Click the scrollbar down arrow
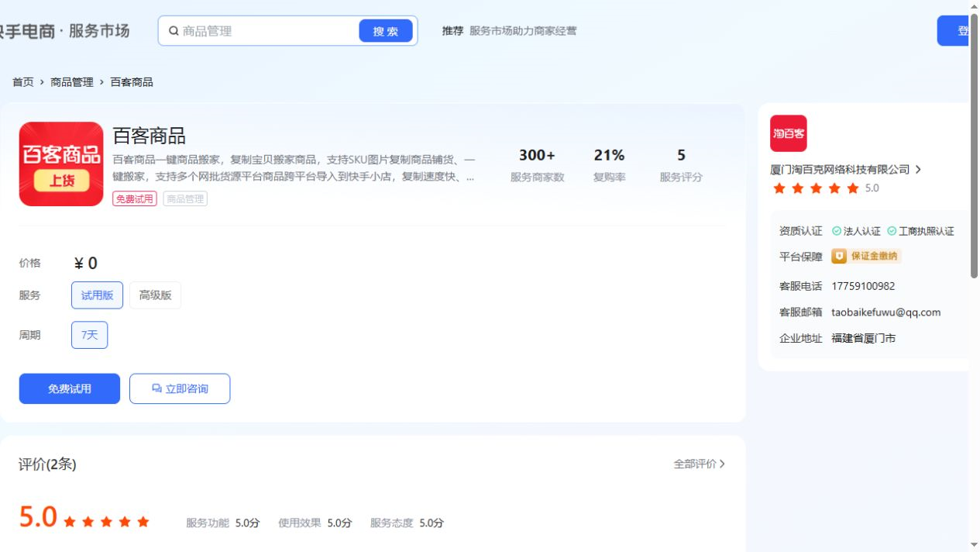980x552 pixels. [975, 545]
